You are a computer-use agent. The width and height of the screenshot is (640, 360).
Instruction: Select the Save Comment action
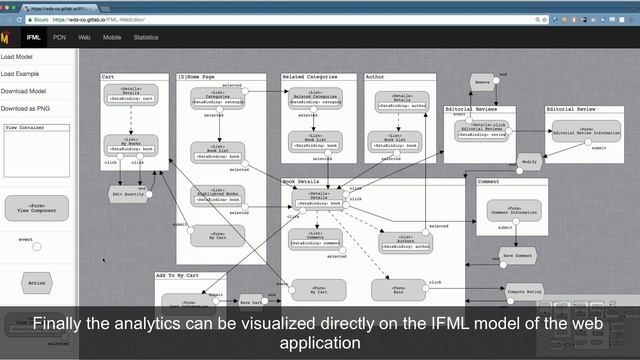tap(518, 256)
